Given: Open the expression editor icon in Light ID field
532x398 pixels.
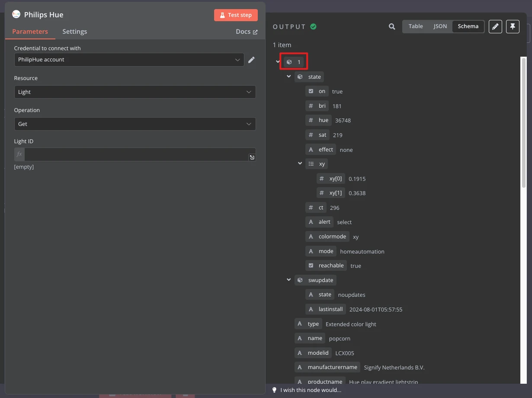Looking at the screenshot, I should [x=252, y=157].
